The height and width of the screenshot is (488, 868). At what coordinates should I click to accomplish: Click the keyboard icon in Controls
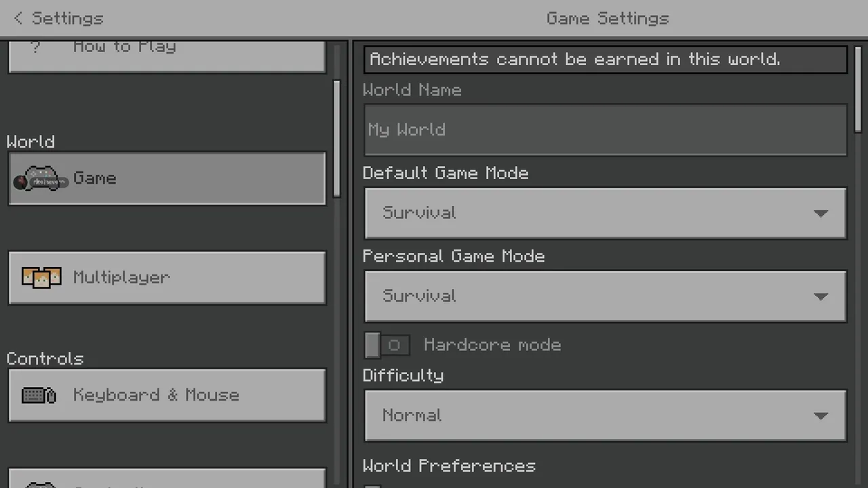click(x=39, y=395)
